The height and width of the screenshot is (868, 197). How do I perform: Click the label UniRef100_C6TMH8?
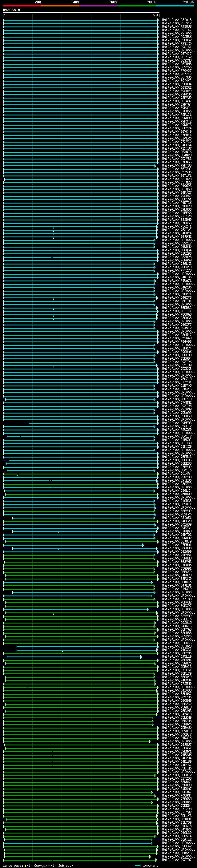coord(177,64)
